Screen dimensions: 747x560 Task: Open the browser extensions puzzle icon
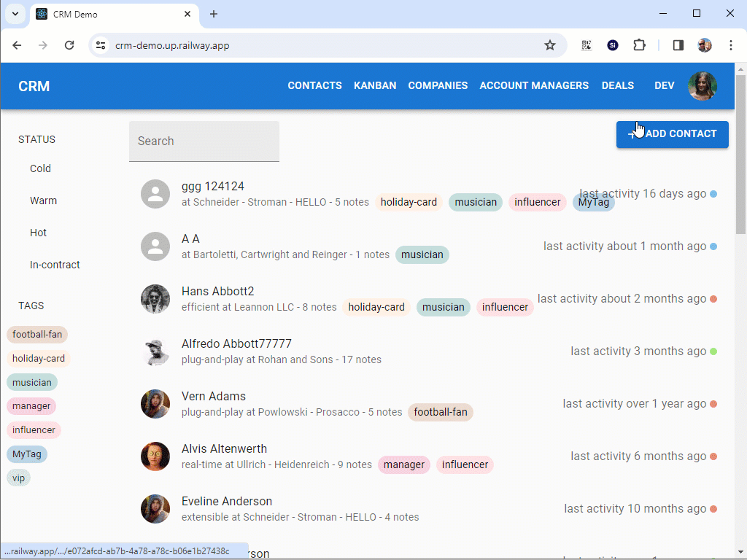tap(640, 44)
